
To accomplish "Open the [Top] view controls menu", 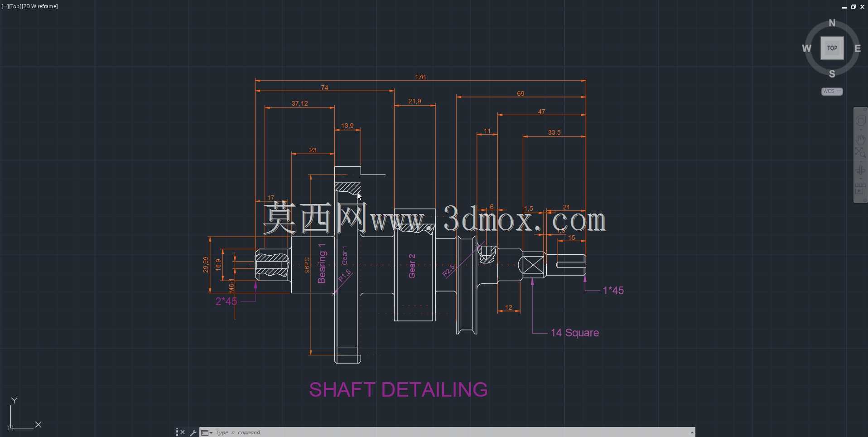I will pyautogui.click(x=15, y=6).
